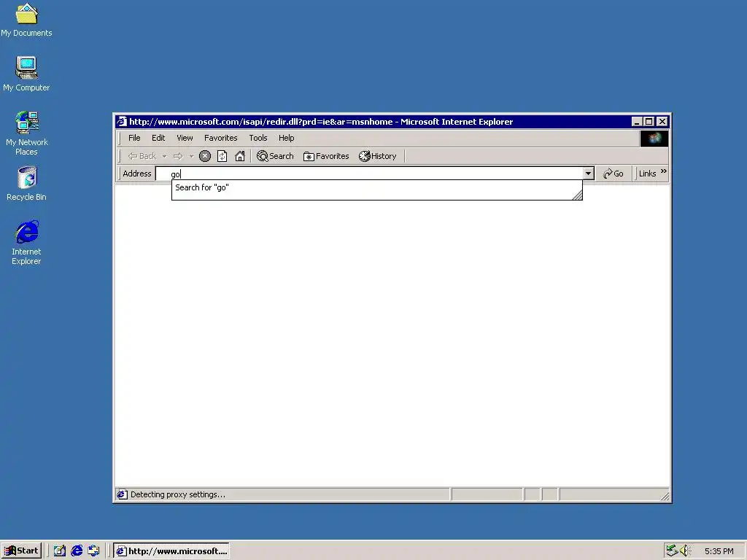747x560 pixels.
Task: Click the 5:35 PM clock
Action: (x=719, y=551)
